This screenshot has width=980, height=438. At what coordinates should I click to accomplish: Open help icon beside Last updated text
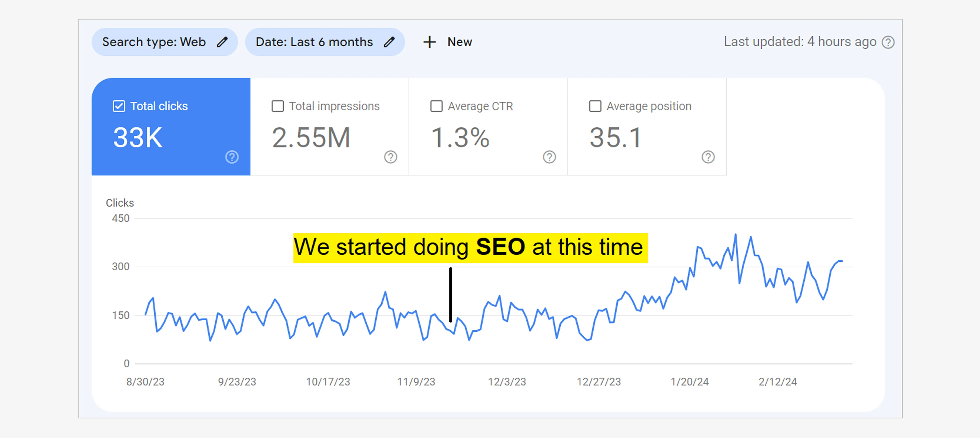point(888,42)
